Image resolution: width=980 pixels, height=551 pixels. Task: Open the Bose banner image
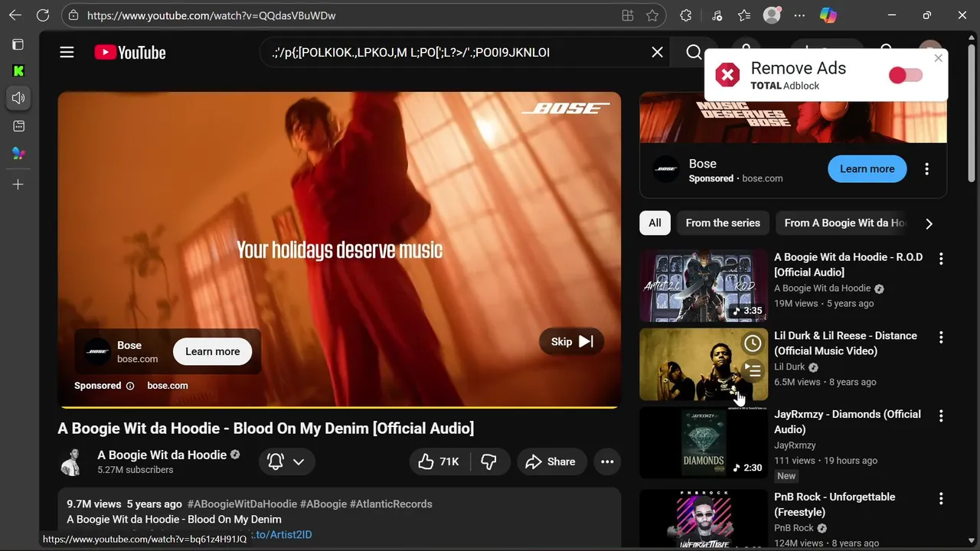[x=793, y=117]
